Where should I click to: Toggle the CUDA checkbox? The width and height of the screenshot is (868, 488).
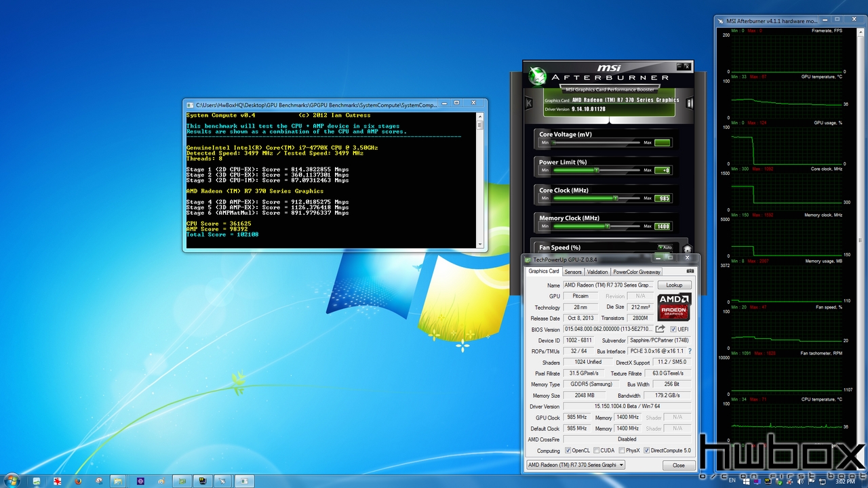596,451
